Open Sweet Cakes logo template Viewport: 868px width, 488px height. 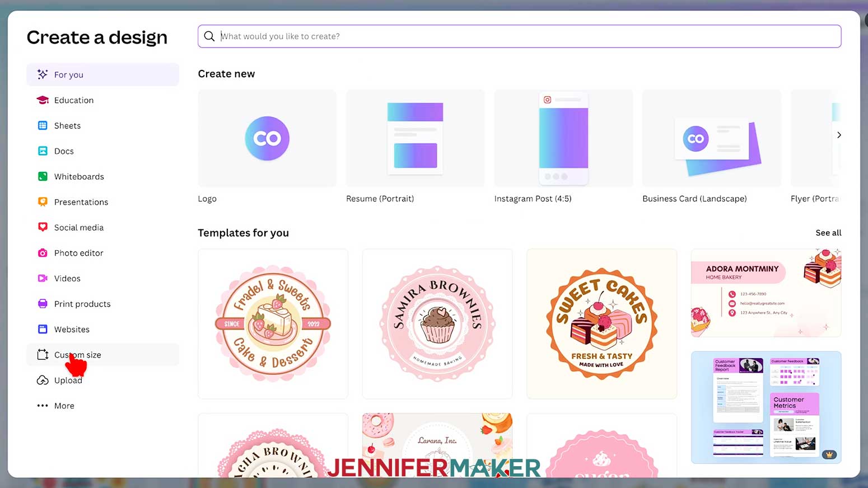602,324
